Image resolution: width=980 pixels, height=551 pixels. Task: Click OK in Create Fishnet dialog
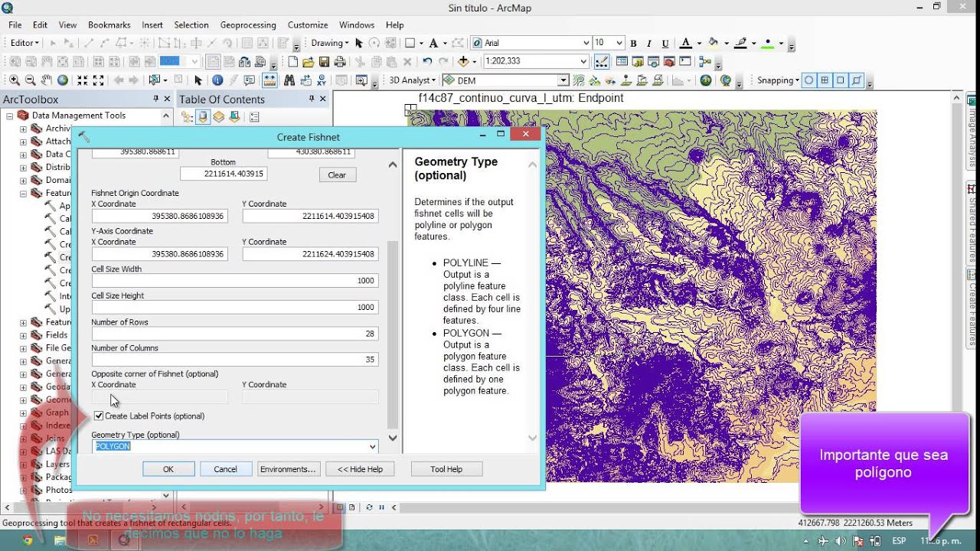[168, 469]
